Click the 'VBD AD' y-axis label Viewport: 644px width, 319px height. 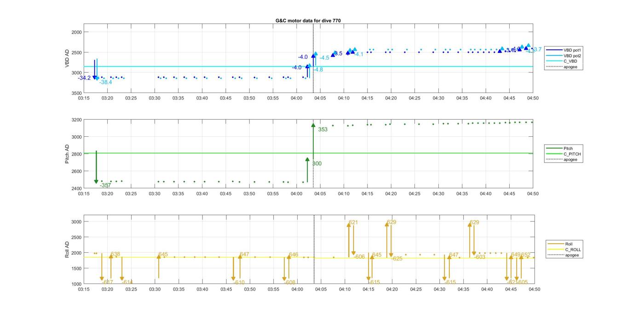click(x=67, y=58)
